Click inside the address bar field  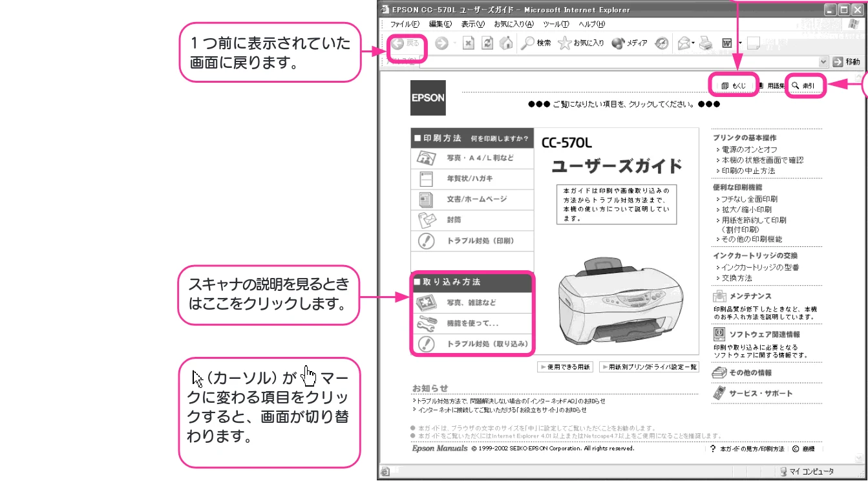point(619,61)
